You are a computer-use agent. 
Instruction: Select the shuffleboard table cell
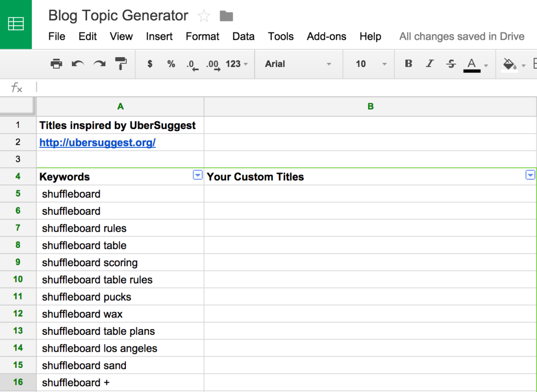click(120, 245)
